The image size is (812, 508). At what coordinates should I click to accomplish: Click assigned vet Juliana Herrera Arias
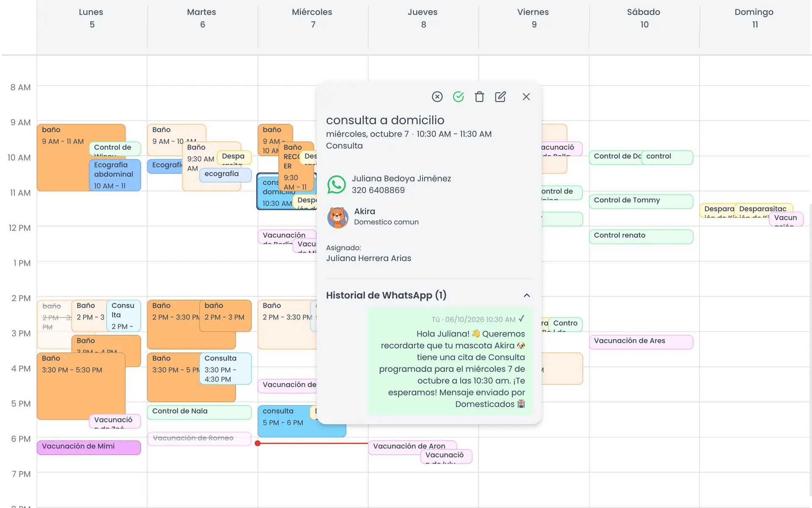368,258
